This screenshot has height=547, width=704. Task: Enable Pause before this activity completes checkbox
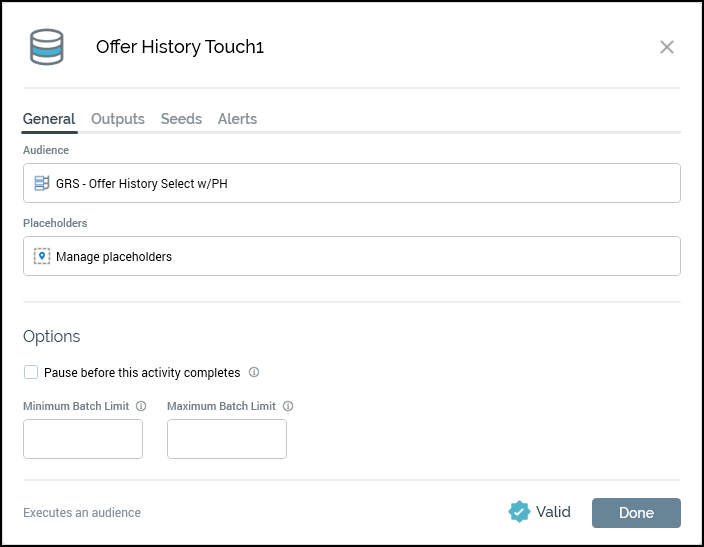pyautogui.click(x=31, y=373)
